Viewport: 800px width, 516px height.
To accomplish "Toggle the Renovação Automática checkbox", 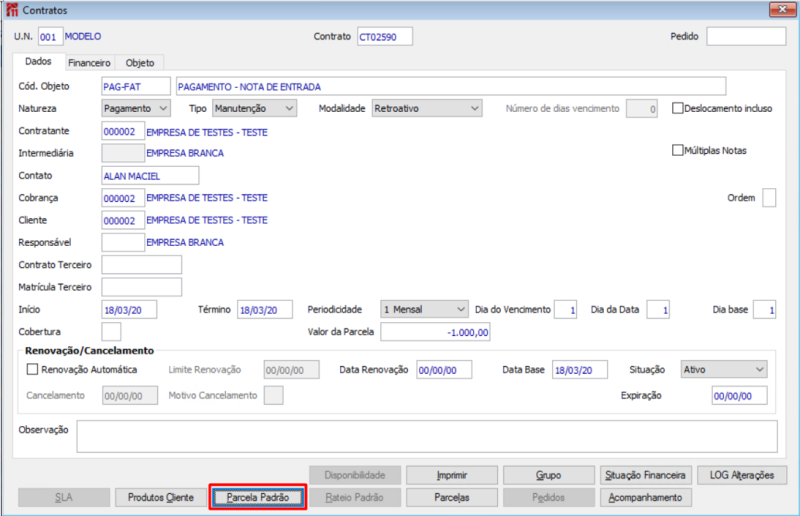I will (x=32, y=369).
